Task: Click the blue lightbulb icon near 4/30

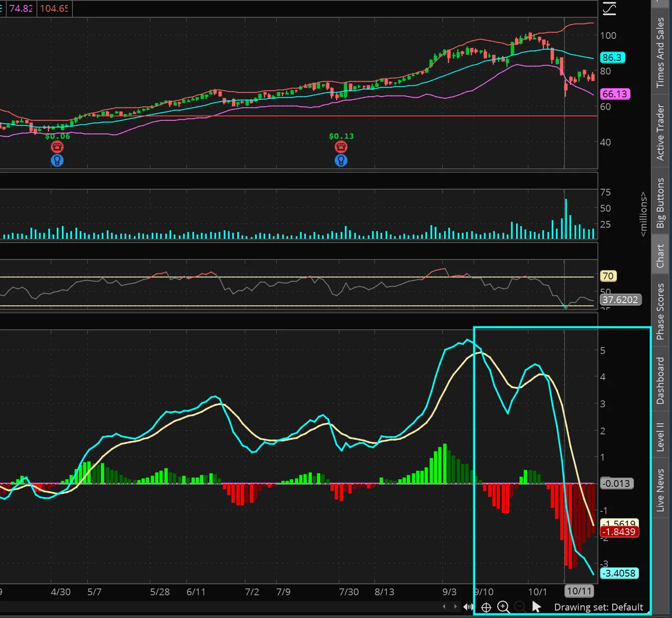Action: click(57, 161)
